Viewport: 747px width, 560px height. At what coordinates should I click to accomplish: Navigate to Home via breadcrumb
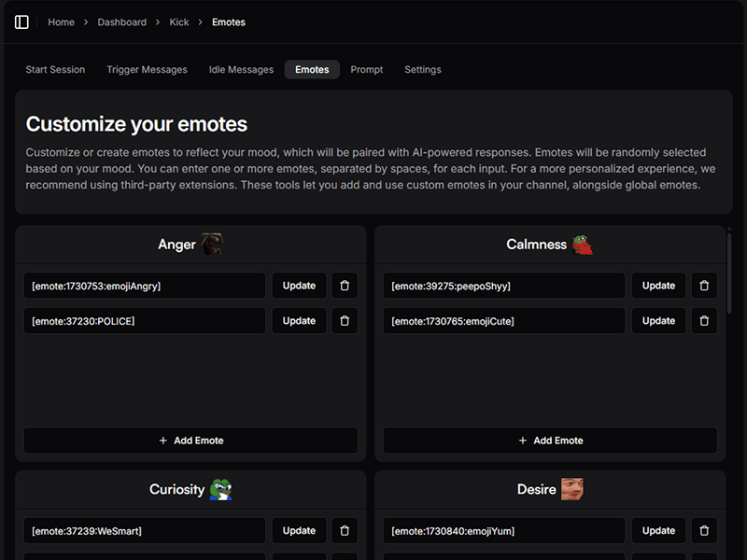(x=62, y=22)
